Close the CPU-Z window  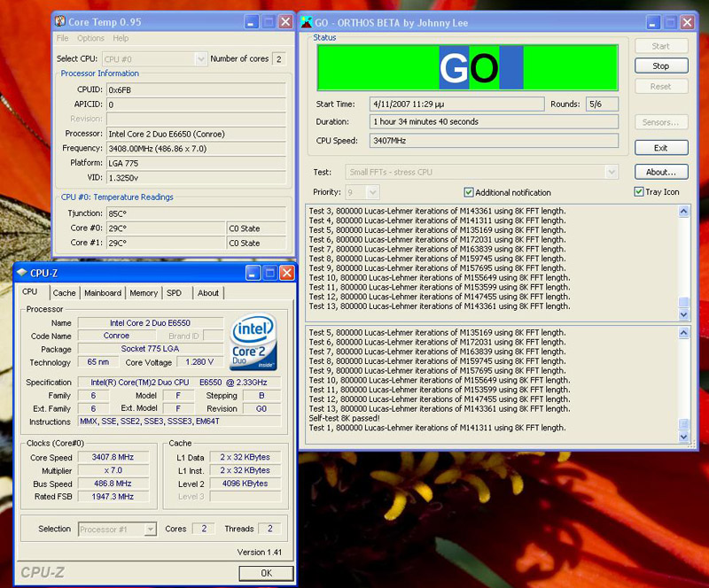tap(286, 273)
